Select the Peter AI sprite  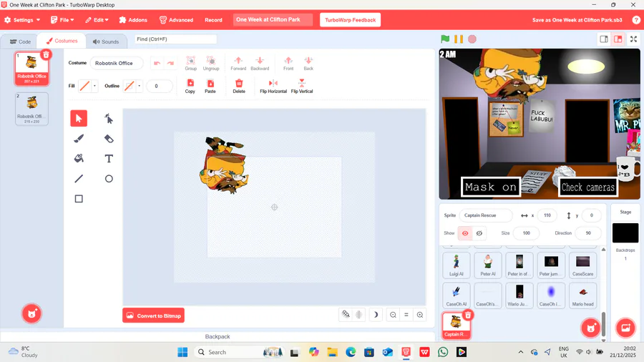pos(488,265)
